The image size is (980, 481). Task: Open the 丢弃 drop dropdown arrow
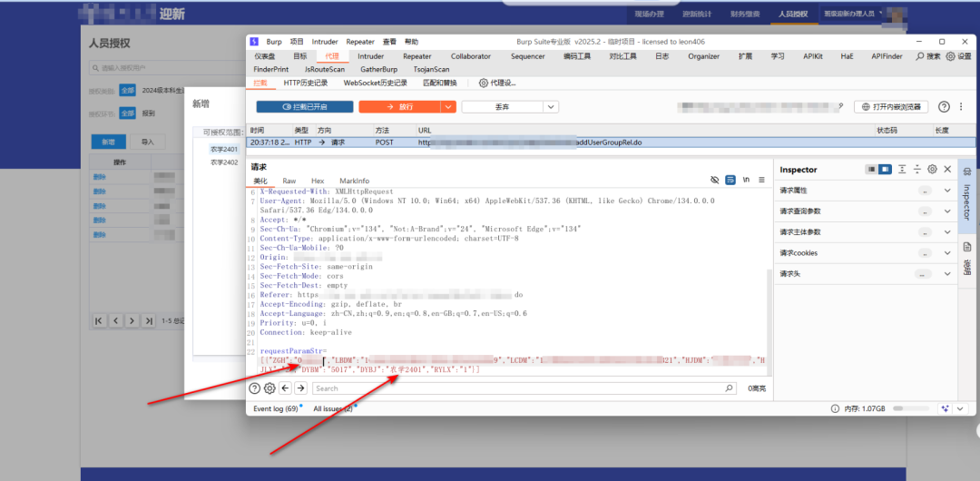[551, 107]
